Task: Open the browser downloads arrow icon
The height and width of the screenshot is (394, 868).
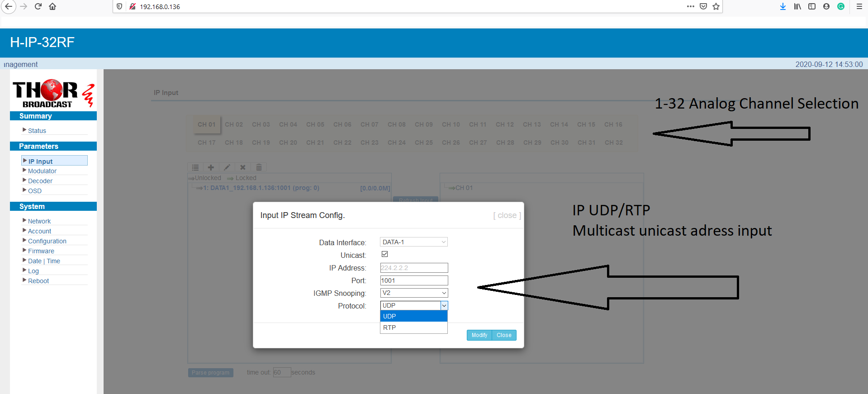Action: coord(783,6)
